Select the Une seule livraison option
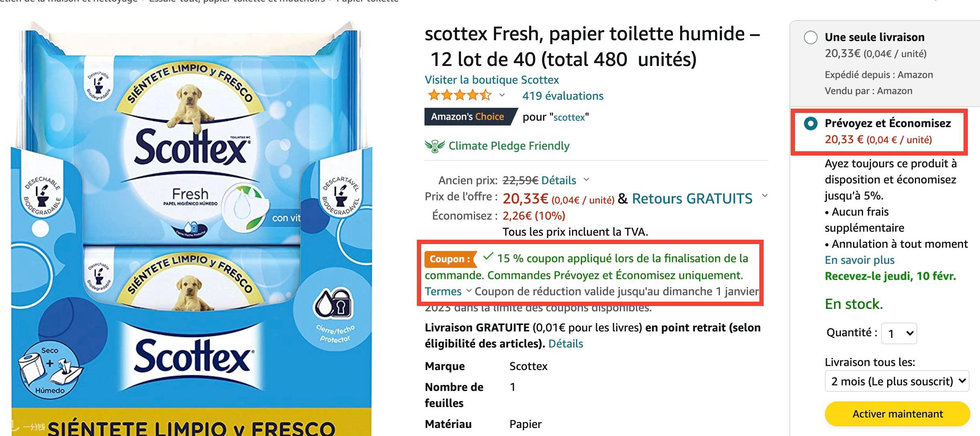The width and height of the screenshot is (980, 436). [x=810, y=38]
